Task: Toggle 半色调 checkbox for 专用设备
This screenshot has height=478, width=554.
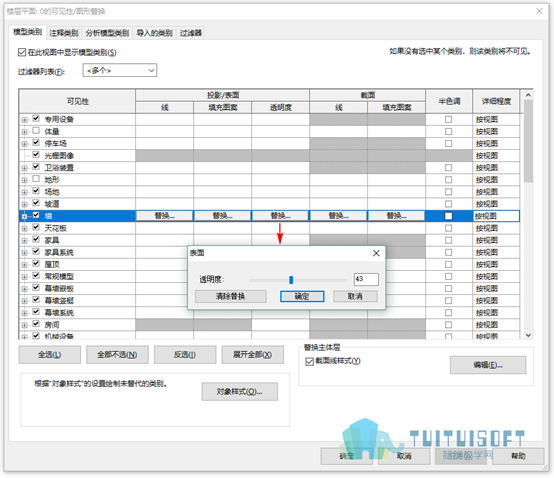Action: (448, 119)
